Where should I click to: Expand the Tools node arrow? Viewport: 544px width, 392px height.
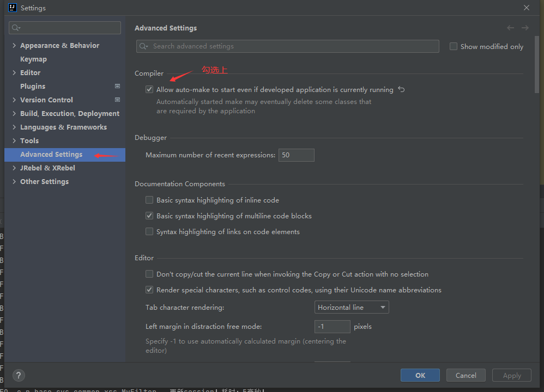(14, 140)
